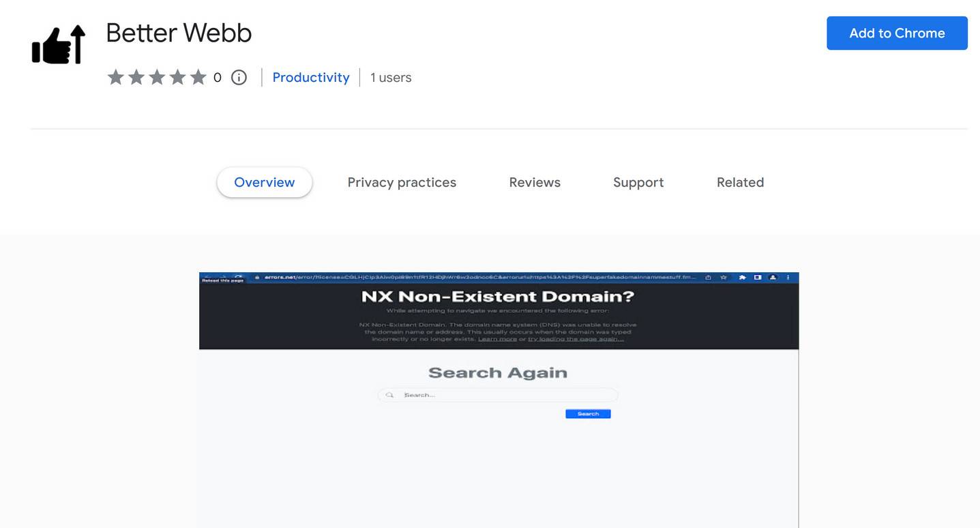Click the magnifier icon in the preview search box
This screenshot has height=528, width=980.
(389, 395)
